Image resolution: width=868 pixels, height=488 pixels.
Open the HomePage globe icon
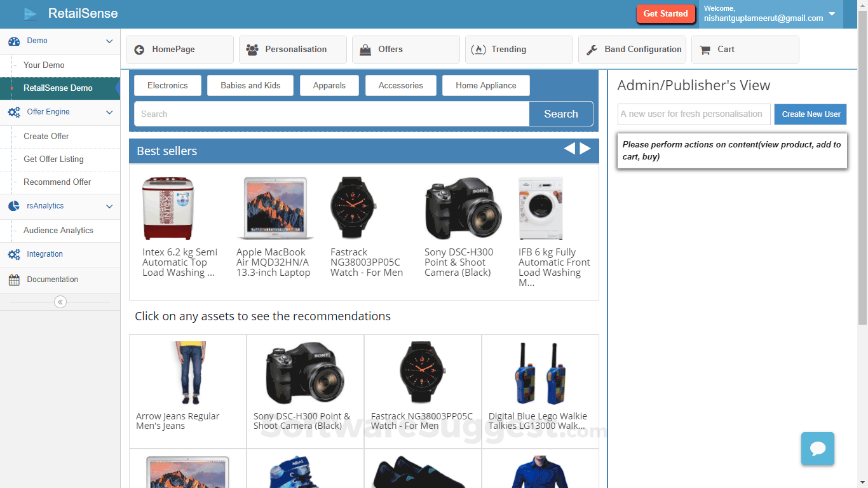[x=139, y=49]
